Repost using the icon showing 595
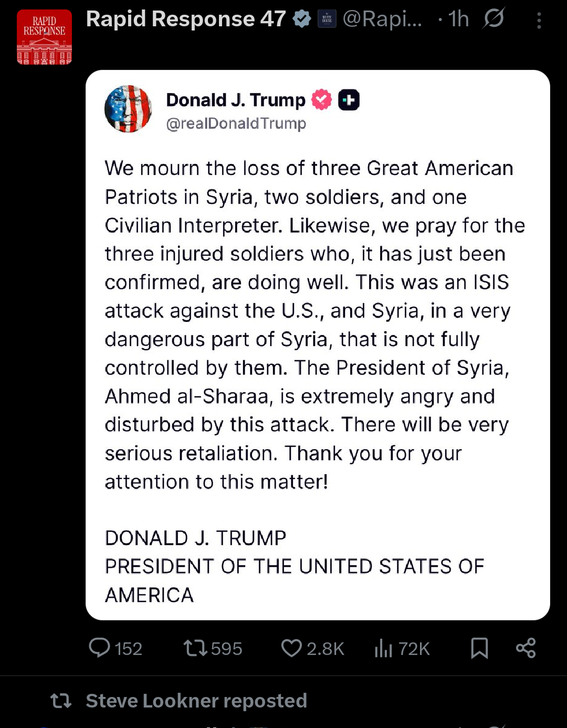This screenshot has width=567, height=728. point(213,648)
